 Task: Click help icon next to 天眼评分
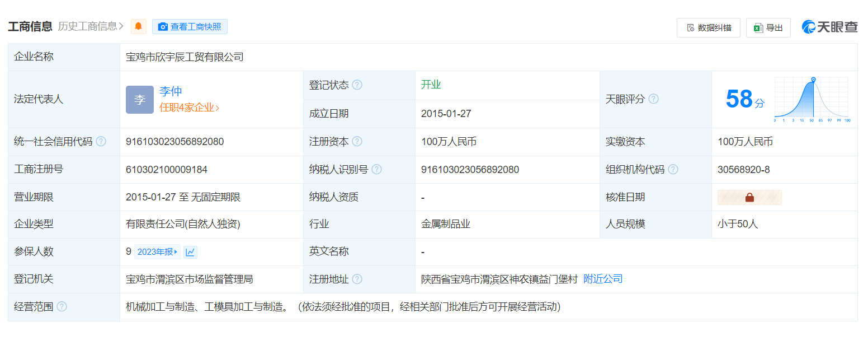653,99
